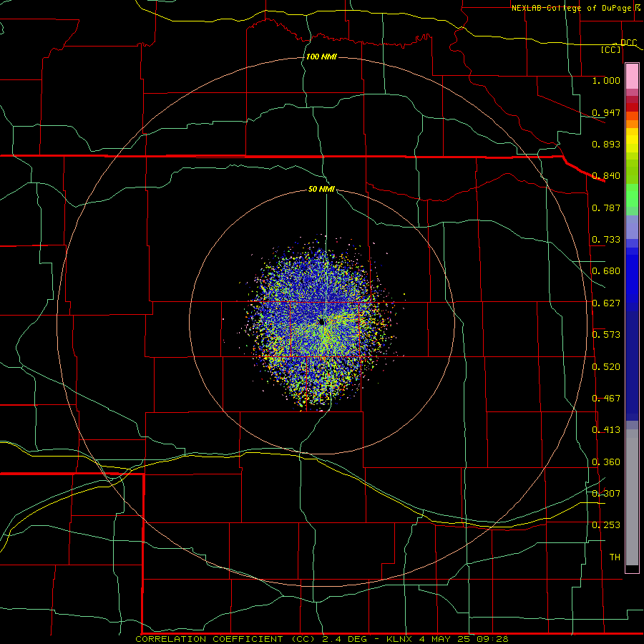The height and width of the screenshot is (644, 644).
Task: Select the 1.000 value on the color scale
Action: [606, 81]
